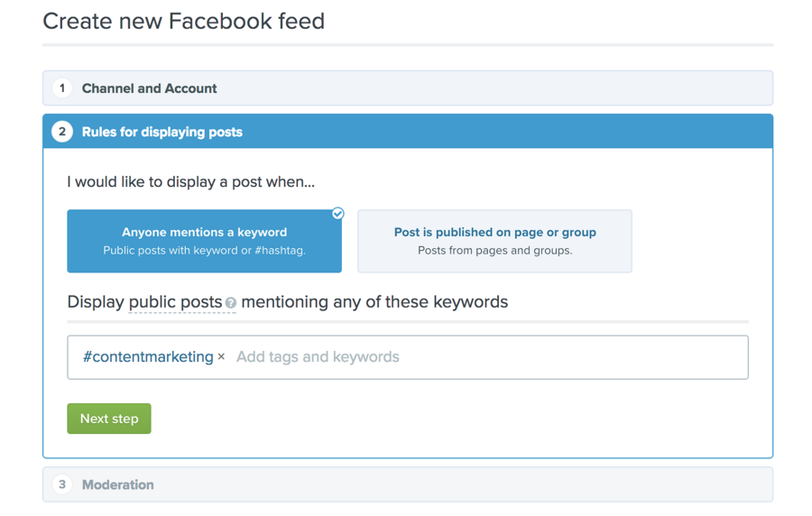Screen dimensions: 812x516
Task: Select Post is published on page or group
Action: click(494, 241)
